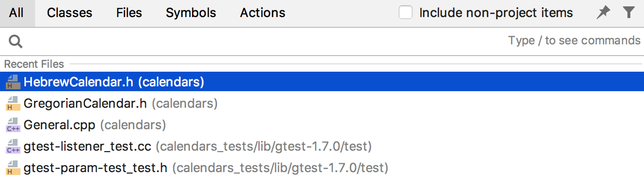
Task: Switch to the All tab
Action: click(x=16, y=13)
